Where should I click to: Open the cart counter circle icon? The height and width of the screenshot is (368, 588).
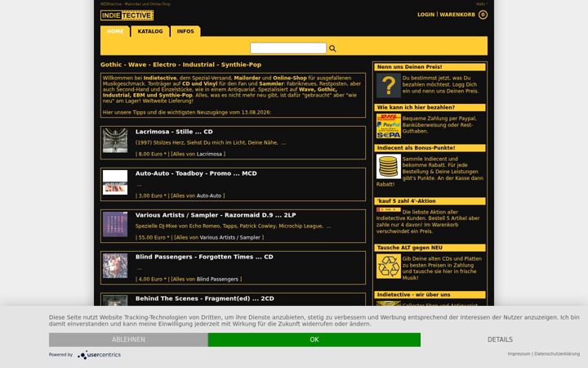tap(483, 15)
